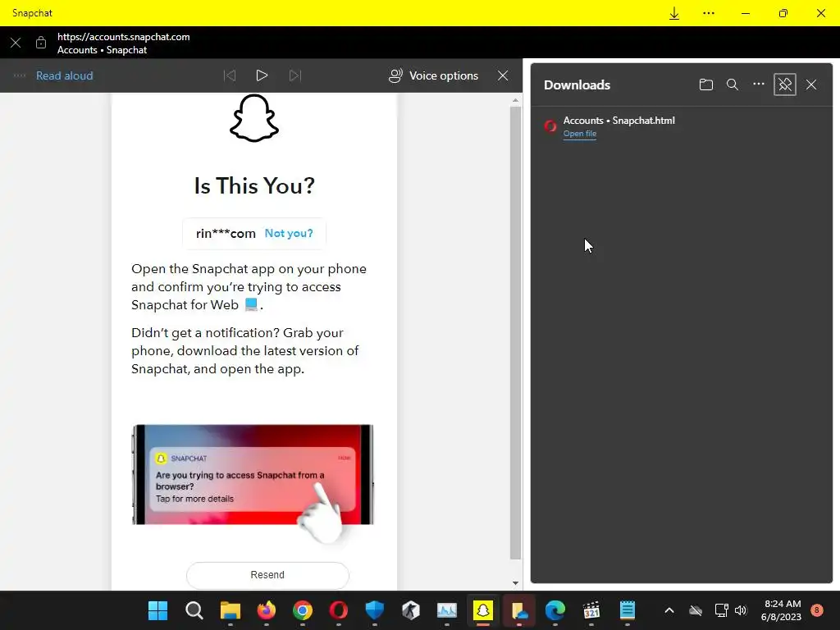Open Voice options
The width and height of the screenshot is (840, 630).
tap(433, 75)
